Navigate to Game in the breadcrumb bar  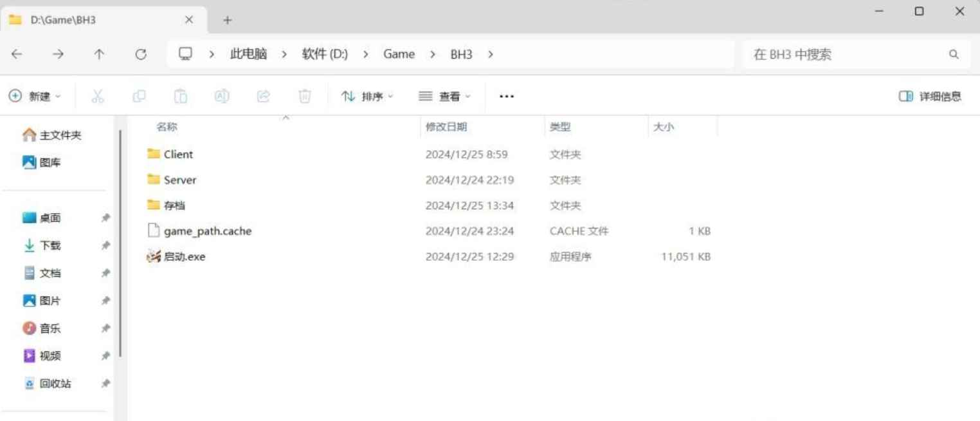coord(399,54)
